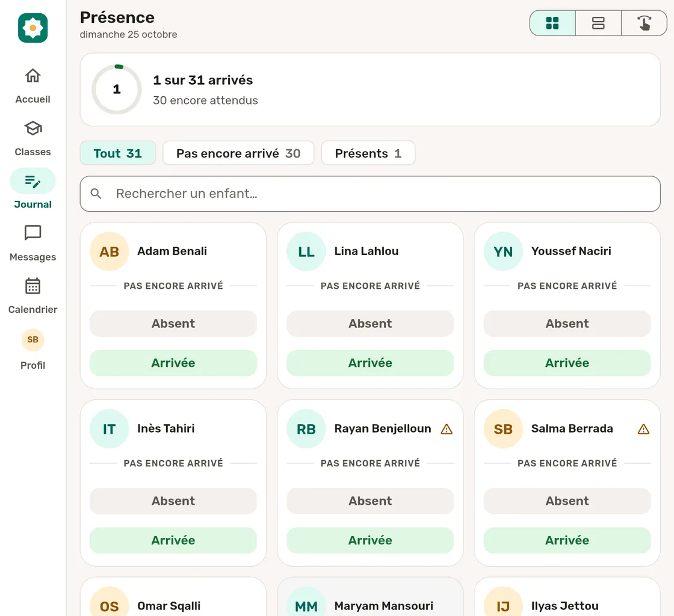
Task: Mark Youssef Naciri as Absent
Action: coord(567,324)
